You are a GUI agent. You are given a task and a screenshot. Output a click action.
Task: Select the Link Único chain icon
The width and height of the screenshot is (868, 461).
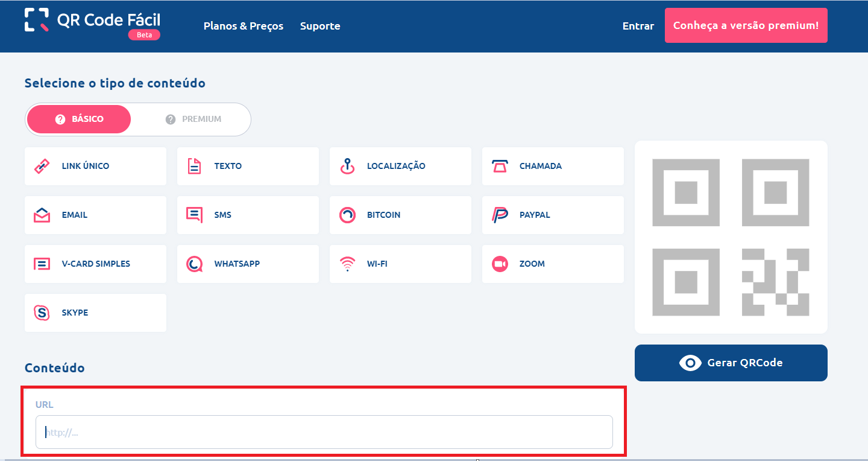[42, 167]
